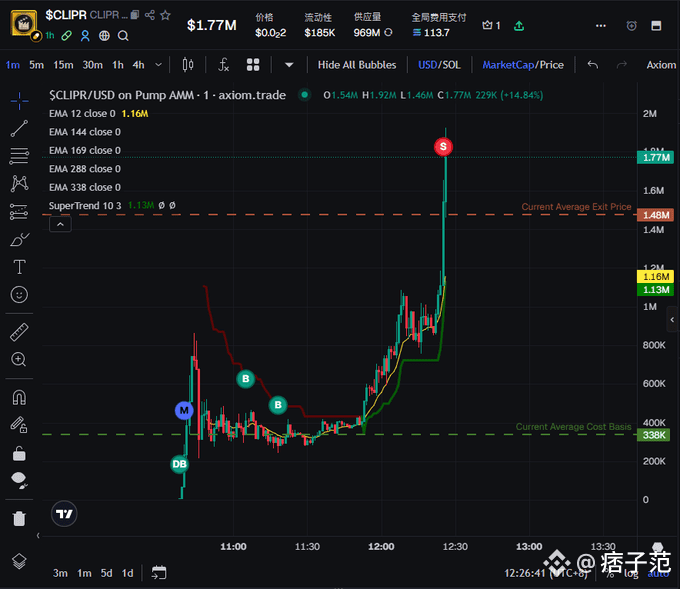
Task: Collapse the indicator legend list
Action: [x=60, y=225]
